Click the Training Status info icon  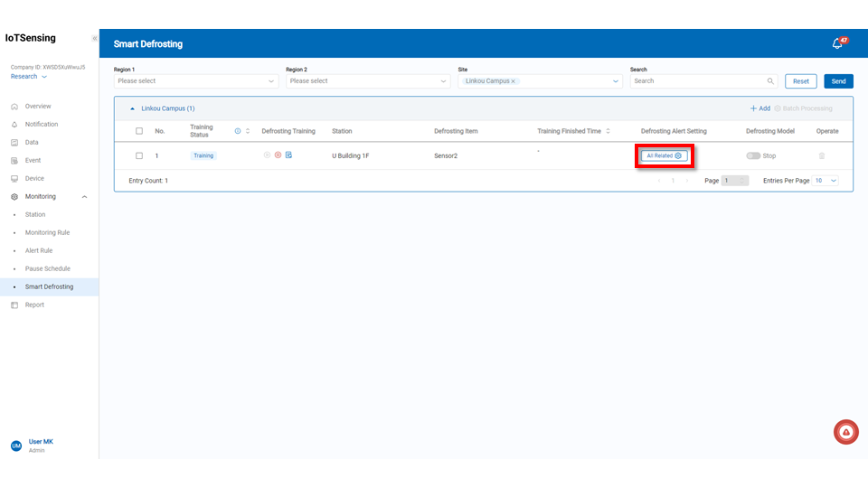pos(238,131)
